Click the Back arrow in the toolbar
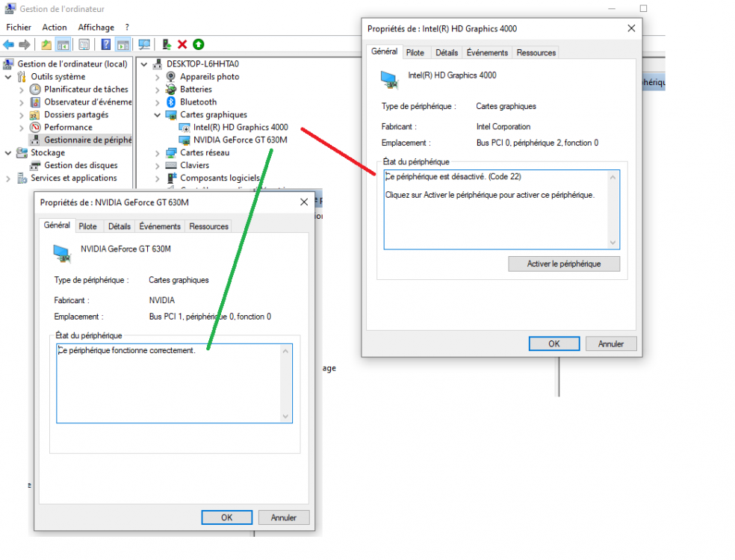The width and height of the screenshot is (735, 560). click(8, 45)
